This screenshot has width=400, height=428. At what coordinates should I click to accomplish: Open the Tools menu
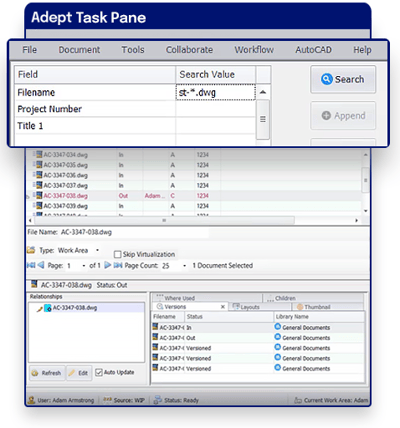point(133,50)
